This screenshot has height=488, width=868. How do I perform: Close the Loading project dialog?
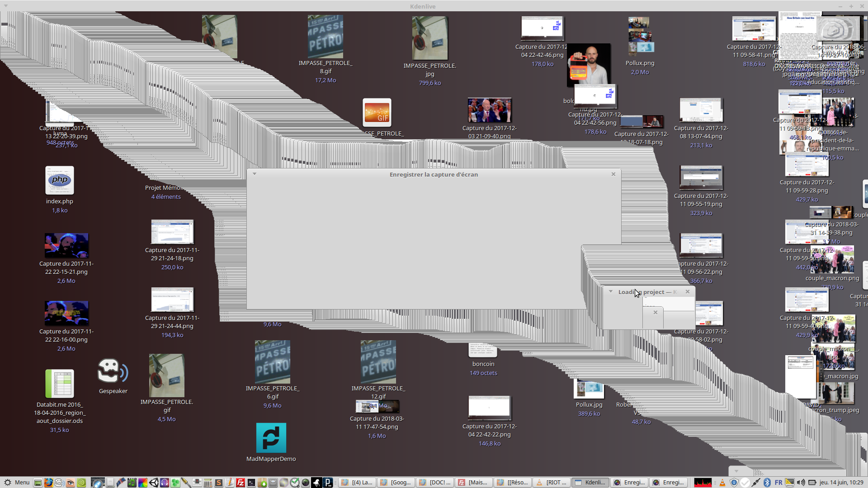(x=688, y=291)
